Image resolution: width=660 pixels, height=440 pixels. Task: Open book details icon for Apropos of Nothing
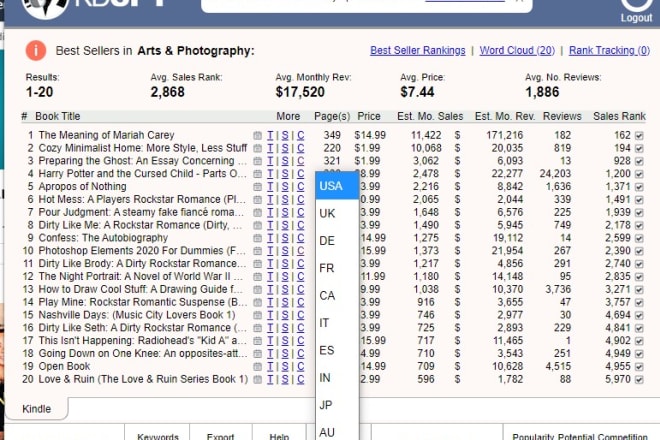pyautogui.click(x=256, y=187)
